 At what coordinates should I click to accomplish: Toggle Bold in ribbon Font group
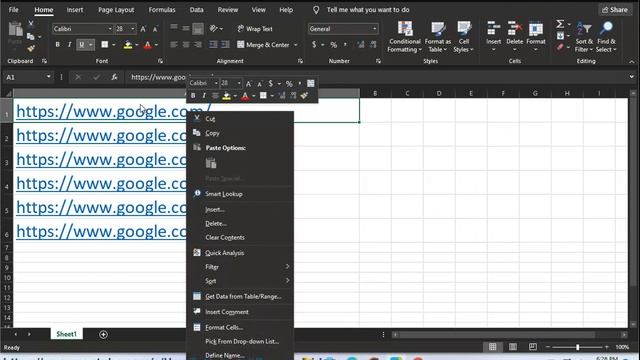coord(58,44)
